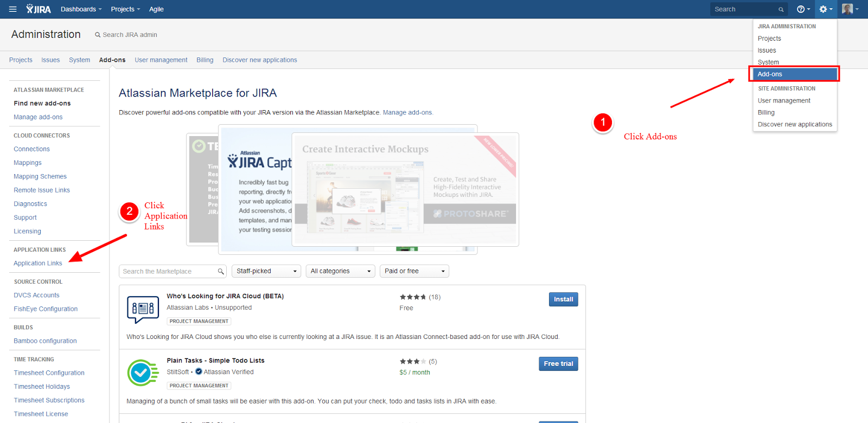868x423 pixels.
Task: Open Licensing sidebar link
Action: pyautogui.click(x=27, y=232)
